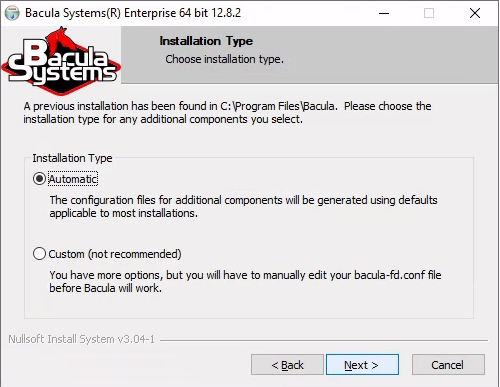Click the "Installation Type" group box caption
The width and height of the screenshot is (500, 387).
click(x=72, y=158)
